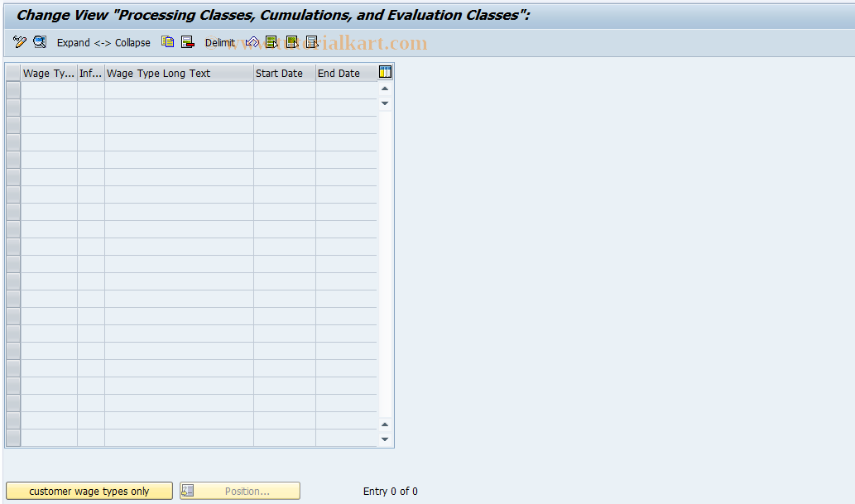This screenshot has height=504, width=855.
Task: Click the Wage Type Long Text column header
Action: 179,73
